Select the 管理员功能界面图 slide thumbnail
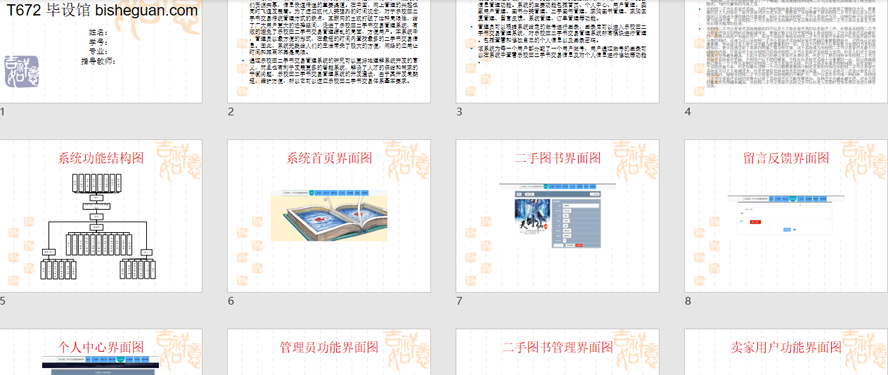Viewport: 888px width, 375px height. tap(329, 352)
